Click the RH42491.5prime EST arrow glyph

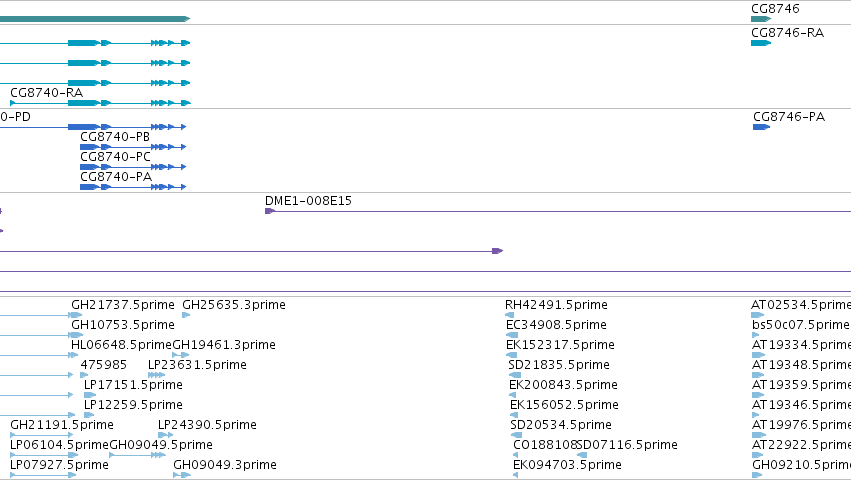[x=509, y=315]
